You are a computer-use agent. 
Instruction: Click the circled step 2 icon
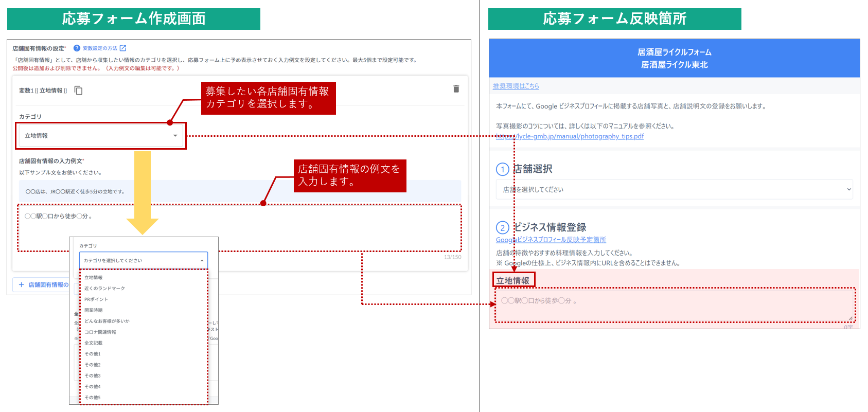(502, 228)
